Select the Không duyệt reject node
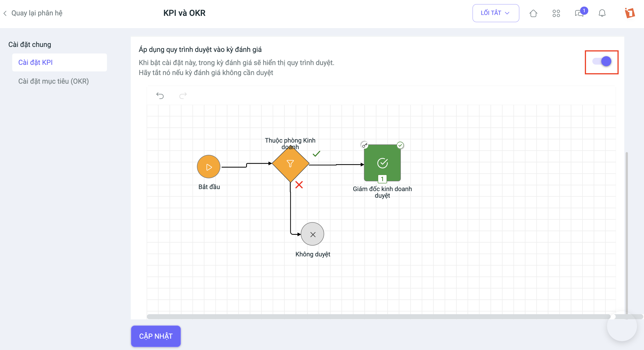This screenshot has width=644, height=350. point(312,234)
